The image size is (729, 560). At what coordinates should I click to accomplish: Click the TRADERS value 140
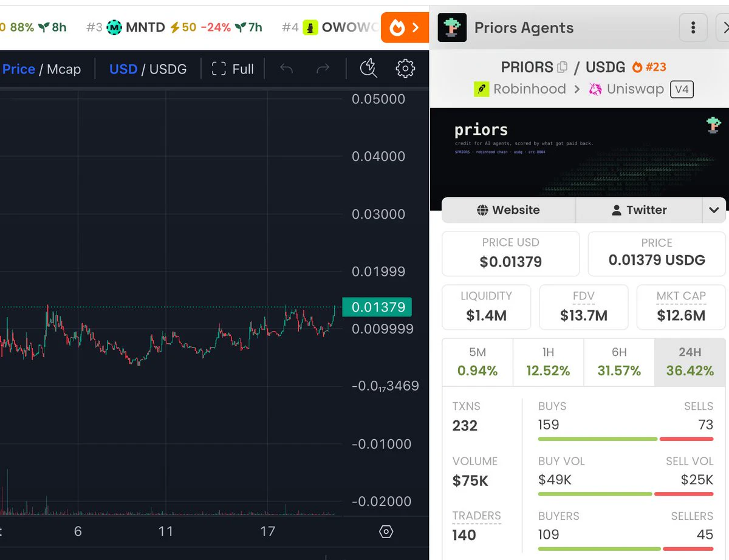[x=464, y=536]
